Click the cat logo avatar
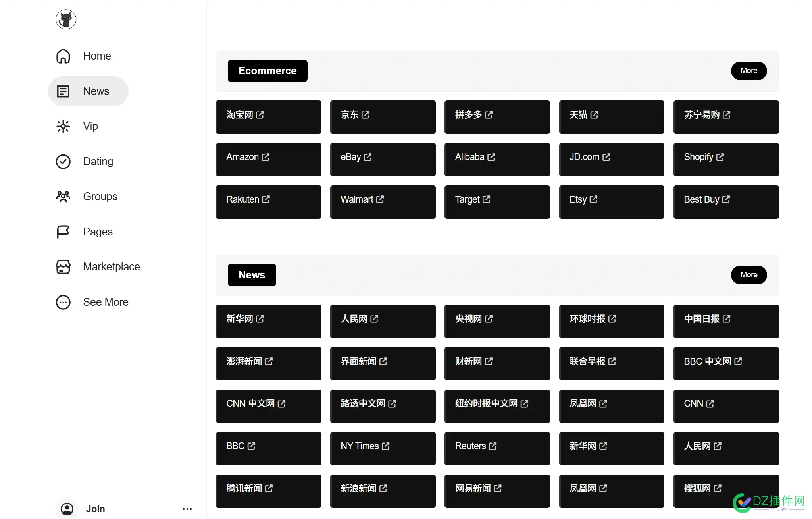The width and height of the screenshot is (812, 519). 66,19
